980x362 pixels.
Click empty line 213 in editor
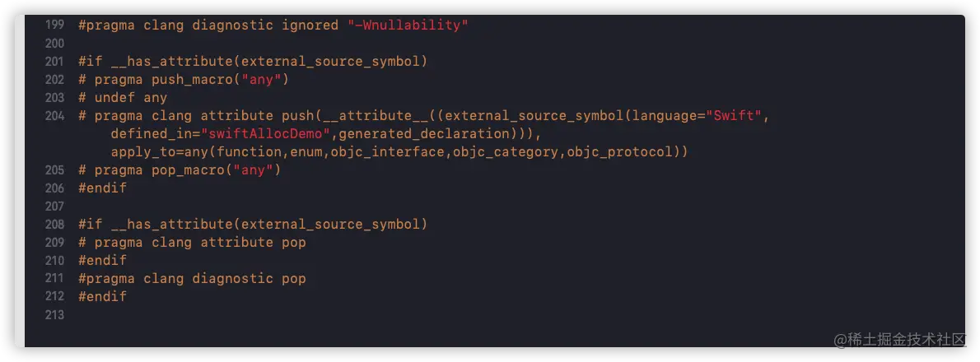(494, 314)
